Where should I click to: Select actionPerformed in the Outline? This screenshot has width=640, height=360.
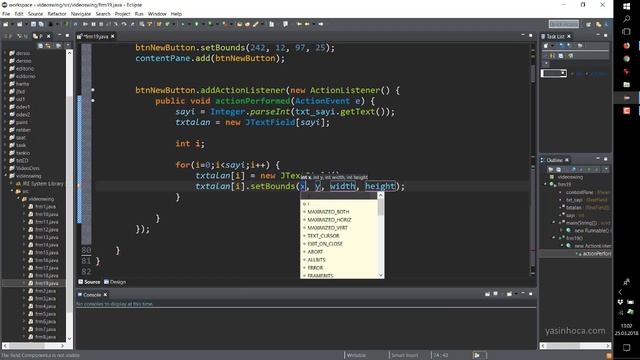(596, 253)
